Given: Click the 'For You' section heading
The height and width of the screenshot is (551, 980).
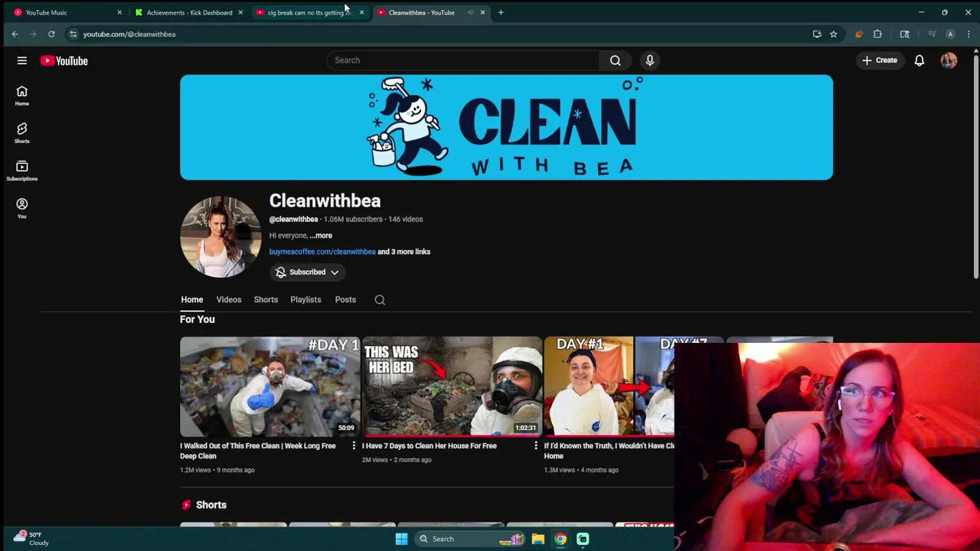Looking at the screenshot, I should 198,319.
